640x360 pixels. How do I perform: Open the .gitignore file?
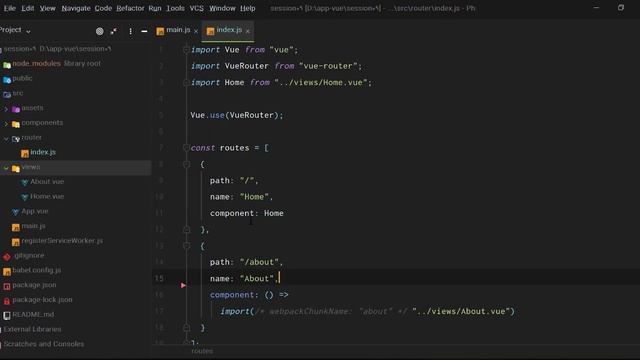coord(29,256)
